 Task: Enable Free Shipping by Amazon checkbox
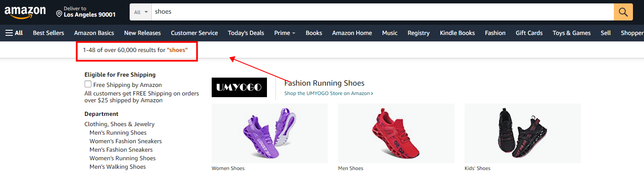pyautogui.click(x=88, y=84)
